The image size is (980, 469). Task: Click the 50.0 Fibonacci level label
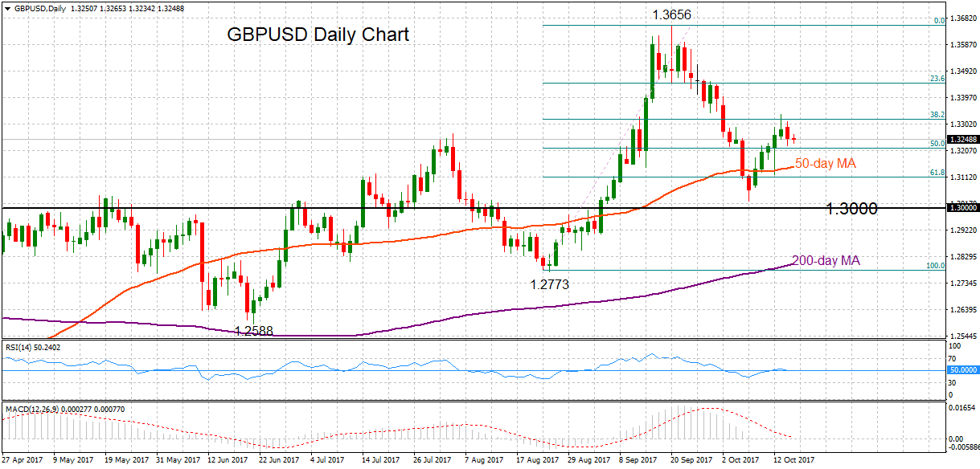937,144
